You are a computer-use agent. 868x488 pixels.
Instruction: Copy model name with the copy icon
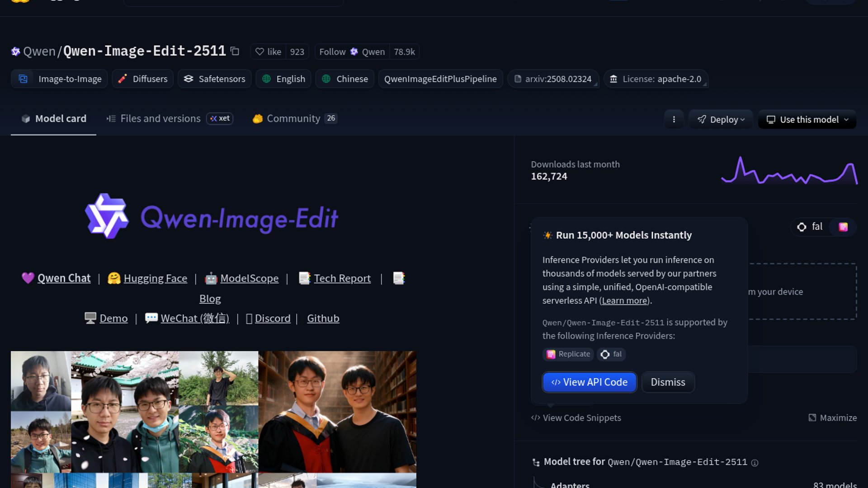pyautogui.click(x=235, y=51)
